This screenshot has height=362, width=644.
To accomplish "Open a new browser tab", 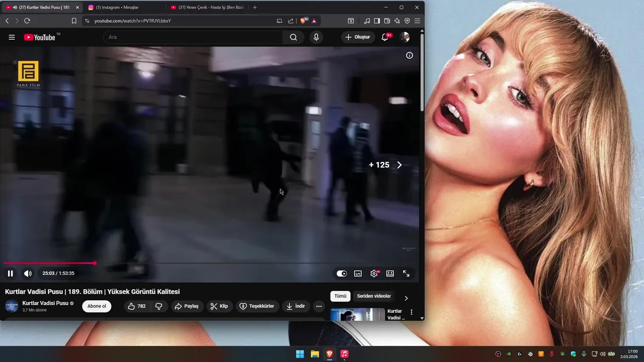I will [255, 8].
